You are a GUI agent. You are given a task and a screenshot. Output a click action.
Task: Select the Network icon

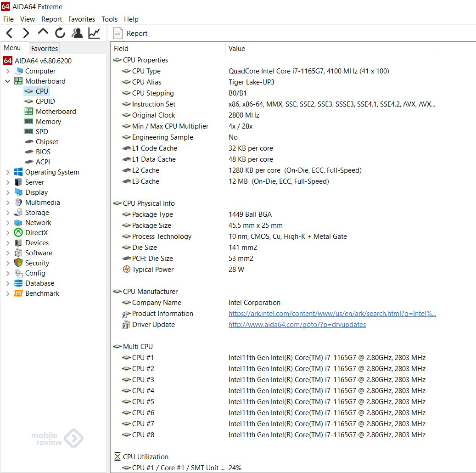tap(18, 223)
